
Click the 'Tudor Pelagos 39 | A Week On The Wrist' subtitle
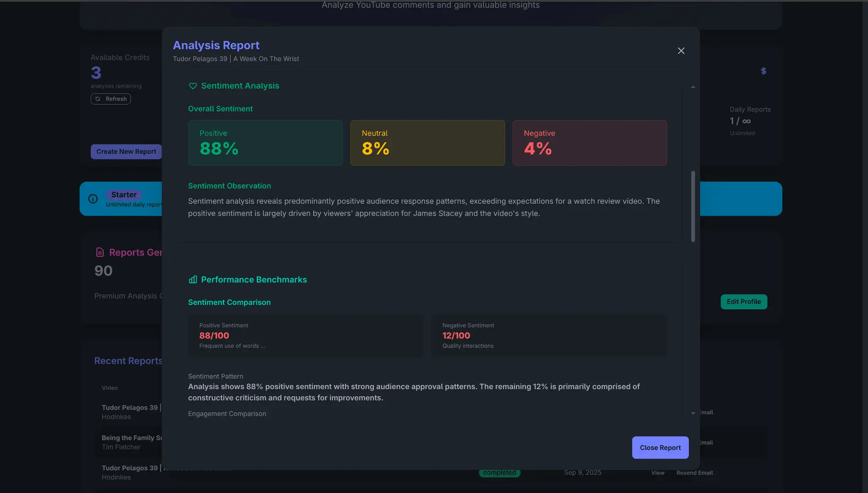pyautogui.click(x=236, y=59)
